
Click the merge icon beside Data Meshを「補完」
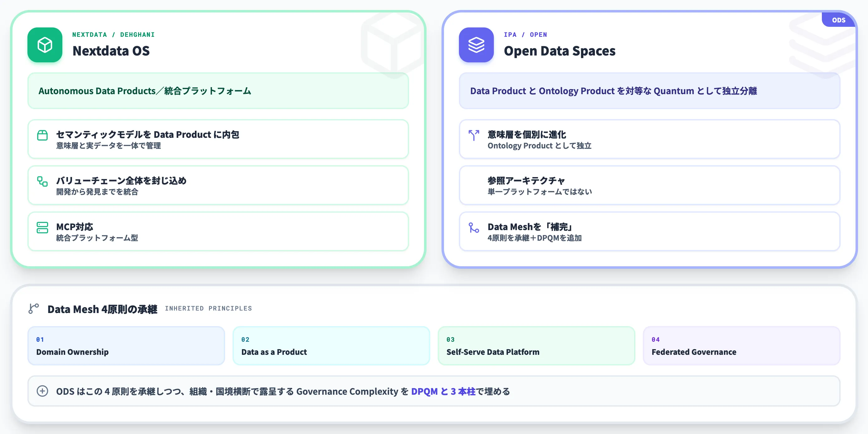pyautogui.click(x=474, y=228)
